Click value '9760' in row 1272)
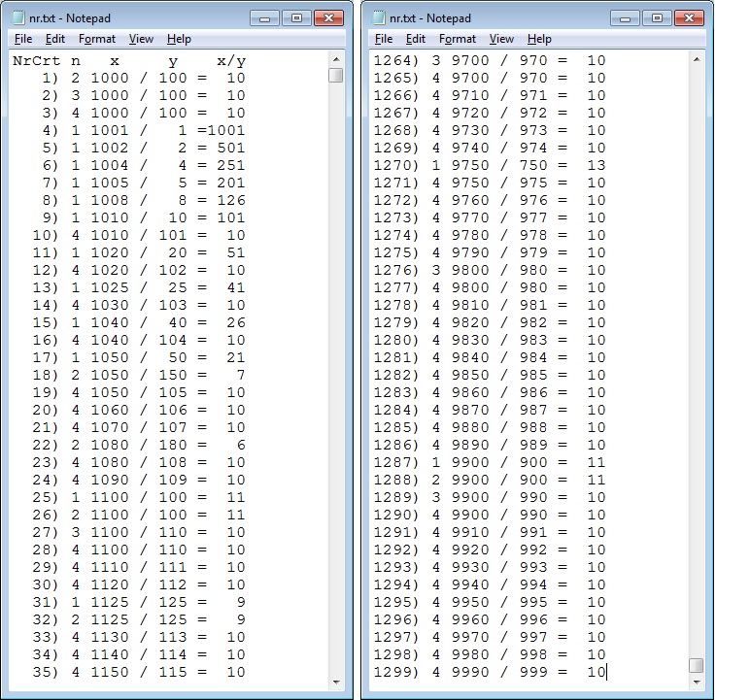 click(x=470, y=200)
